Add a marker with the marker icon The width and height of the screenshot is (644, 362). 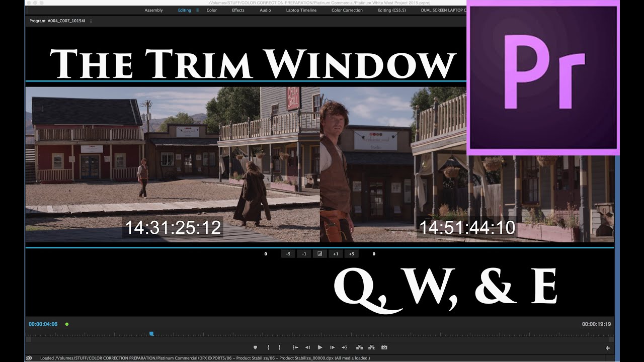coord(255,347)
